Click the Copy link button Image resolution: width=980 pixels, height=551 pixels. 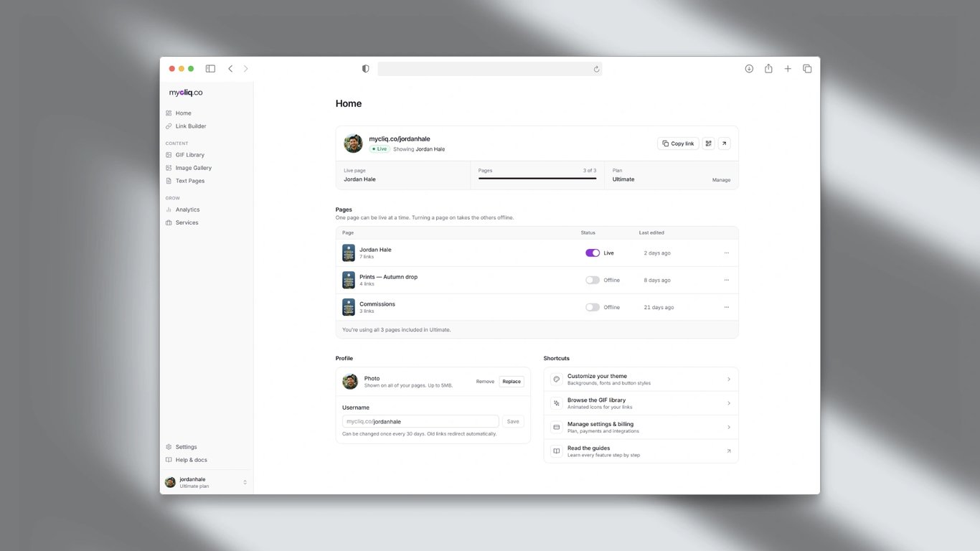click(x=678, y=143)
